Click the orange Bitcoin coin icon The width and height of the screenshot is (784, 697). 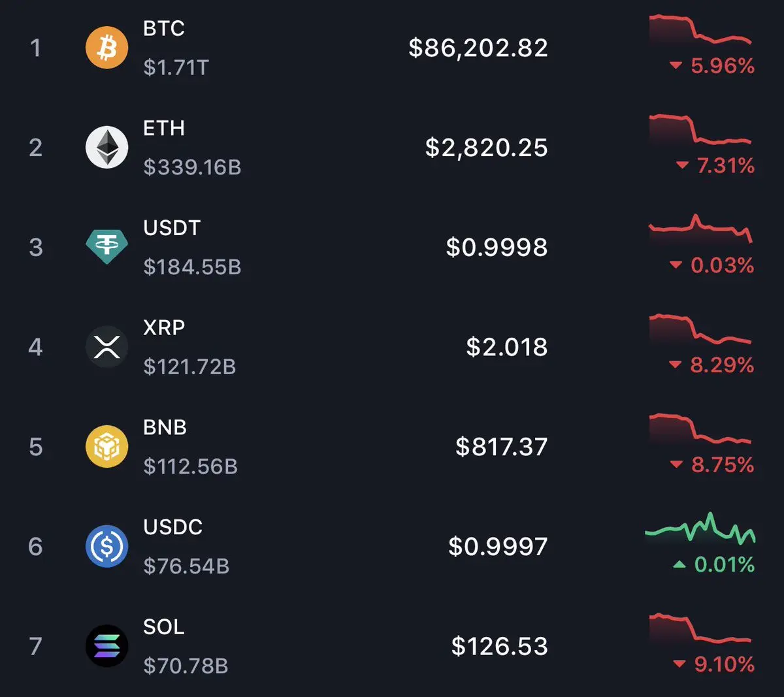106,48
